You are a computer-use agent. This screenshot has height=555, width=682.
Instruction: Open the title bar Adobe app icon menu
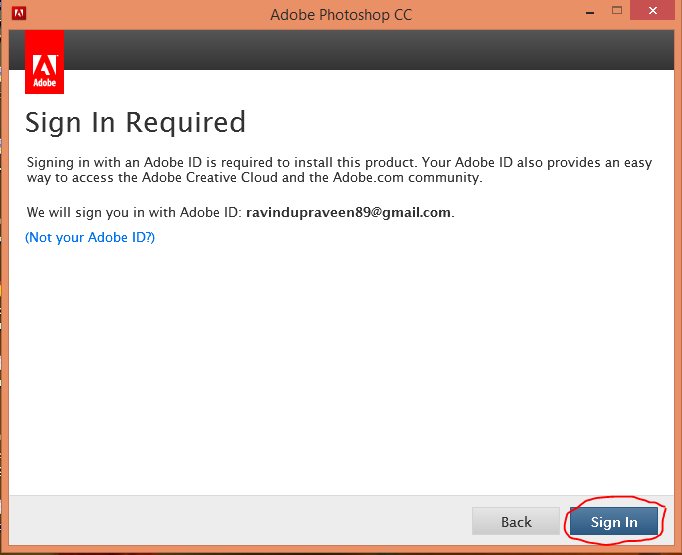coord(19,13)
